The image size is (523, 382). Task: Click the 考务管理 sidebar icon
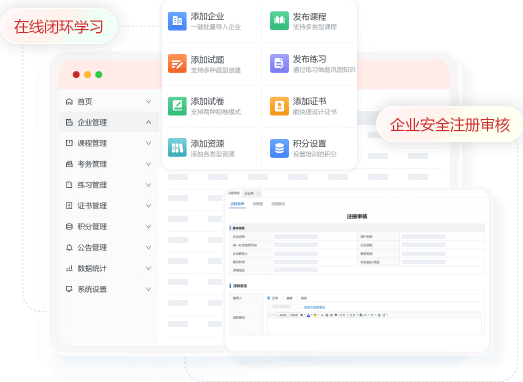pos(69,164)
